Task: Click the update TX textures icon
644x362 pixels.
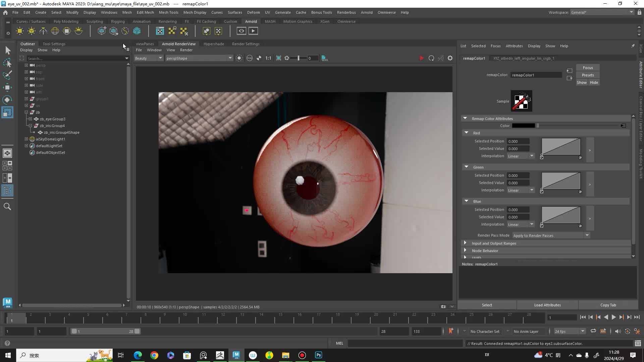Action: [172, 31]
